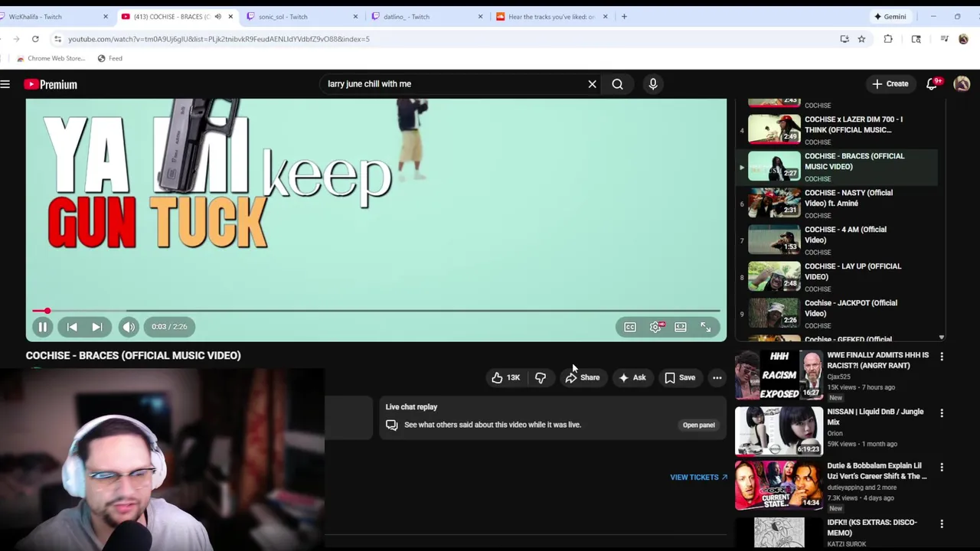The image size is (980, 551).
Task: Switch to the datlino_ - Twitch tab
Action: (x=427, y=16)
